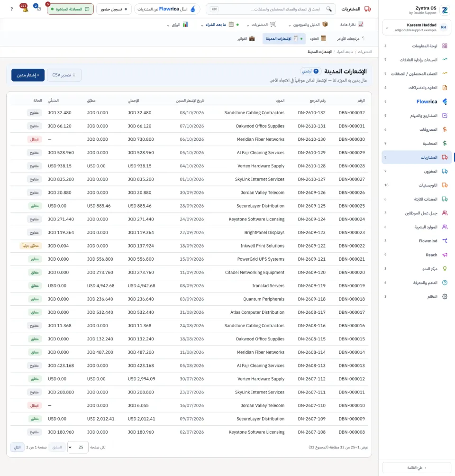Export the list with تصدير CSV
Viewport: 455px width, 476px height.
click(x=64, y=75)
